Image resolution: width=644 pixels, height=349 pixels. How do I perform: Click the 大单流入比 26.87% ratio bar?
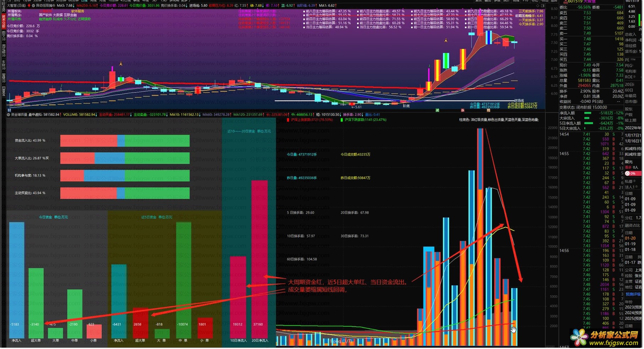[125, 158]
